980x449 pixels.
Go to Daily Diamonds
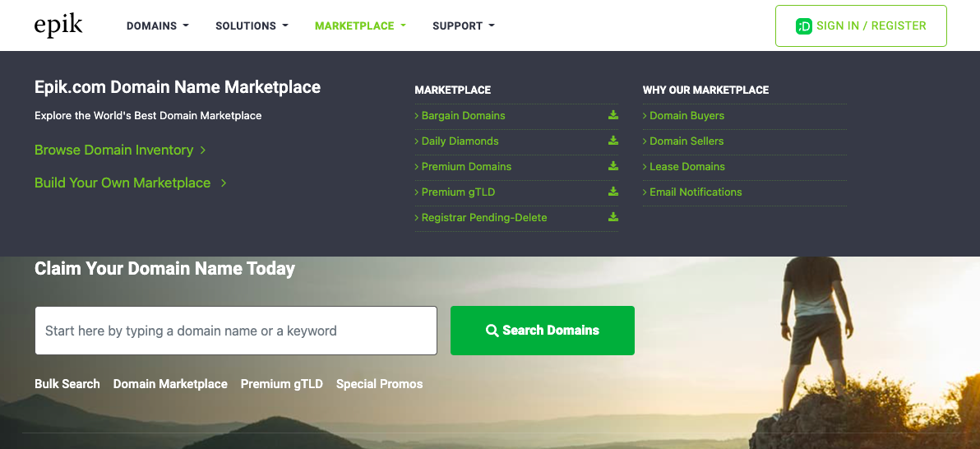(x=460, y=141)
